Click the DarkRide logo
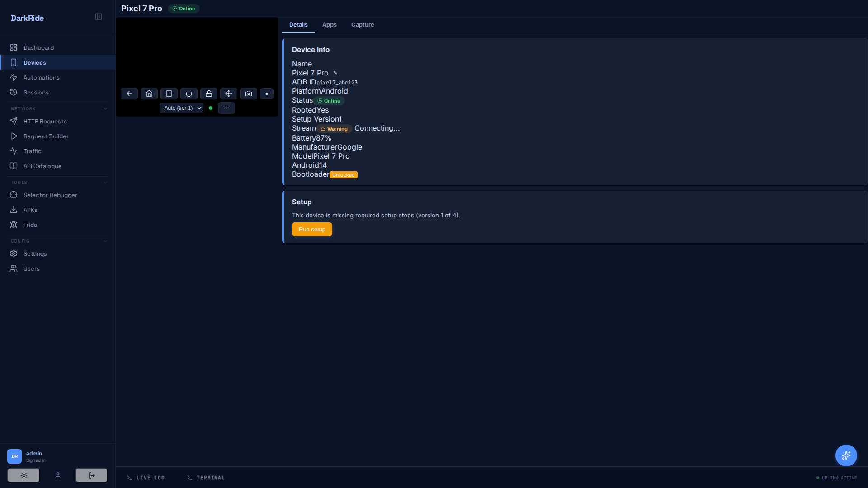Image resolution: width=868 pixels, height=488 pixels. point(27,18)
